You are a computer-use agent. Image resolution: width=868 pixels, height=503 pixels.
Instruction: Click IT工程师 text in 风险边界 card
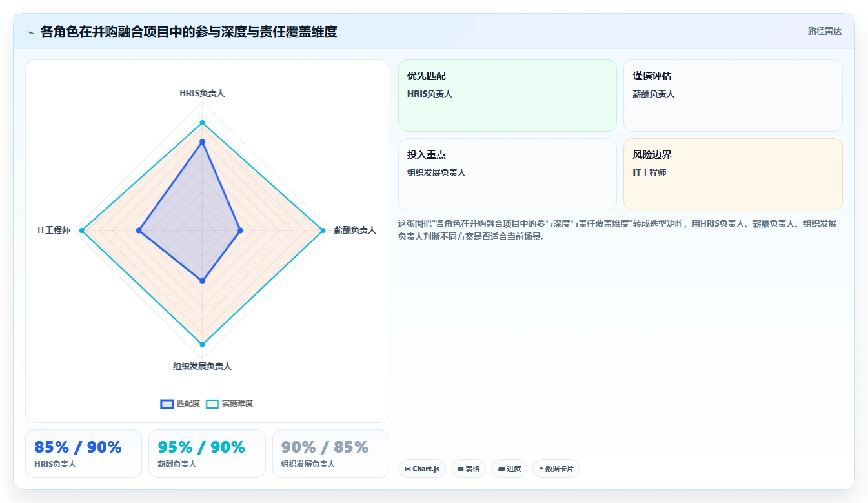649,172
